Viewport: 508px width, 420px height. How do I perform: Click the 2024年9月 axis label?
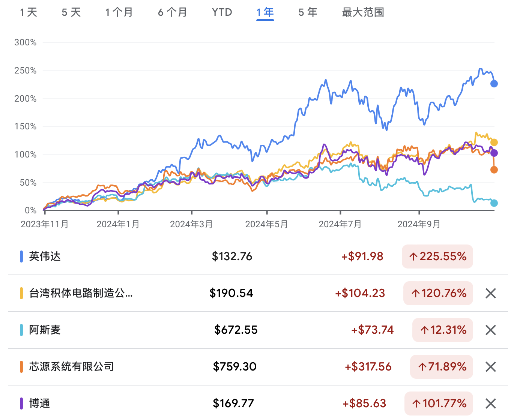click(x=419, y=224)
